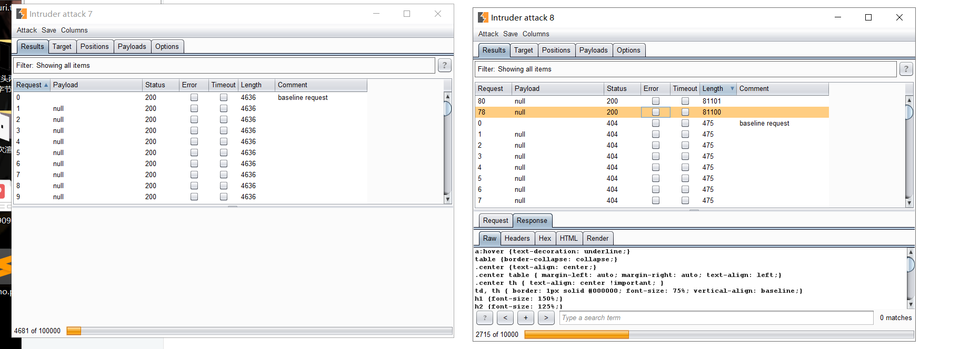
Task: Toggle the Error checkbox for request 78
Action: (x=656, y=112)
